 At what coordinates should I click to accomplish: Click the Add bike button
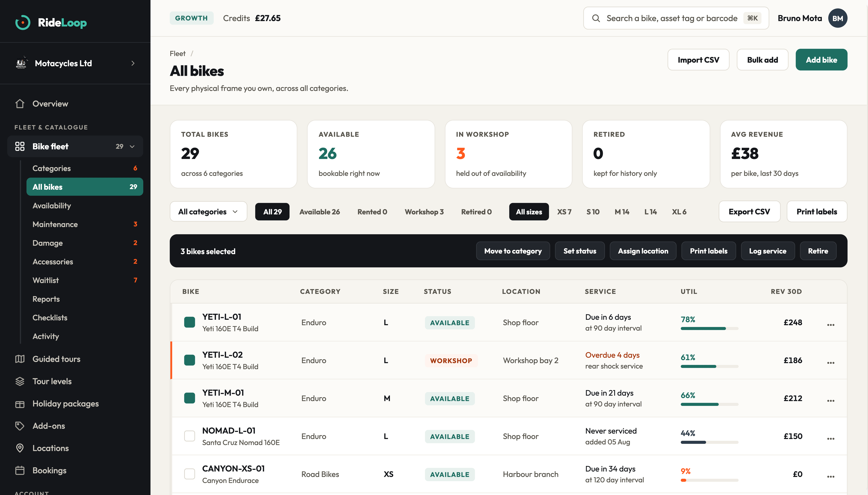821,60
